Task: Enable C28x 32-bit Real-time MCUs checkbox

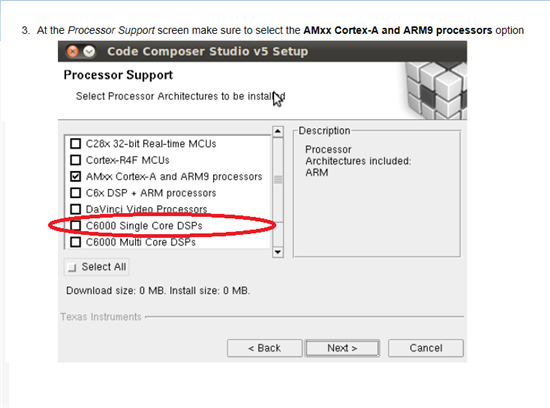Action: coord(75,143)
